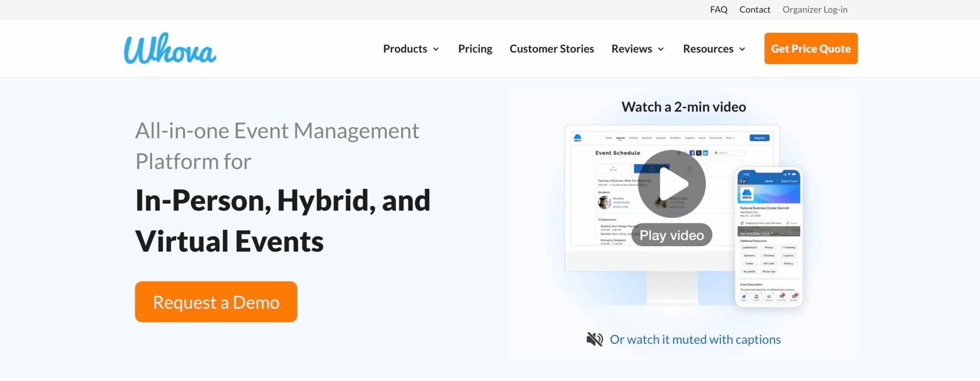Click the muted speaker icon
The image size is (980, 381).
coord(594,339)
